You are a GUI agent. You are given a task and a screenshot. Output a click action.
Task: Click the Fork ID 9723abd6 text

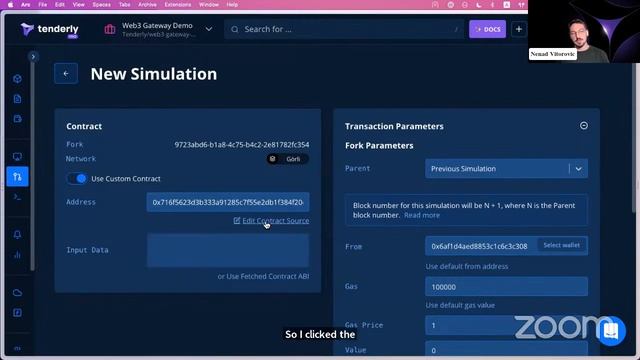pyautogui.click(x=242, y=144)
